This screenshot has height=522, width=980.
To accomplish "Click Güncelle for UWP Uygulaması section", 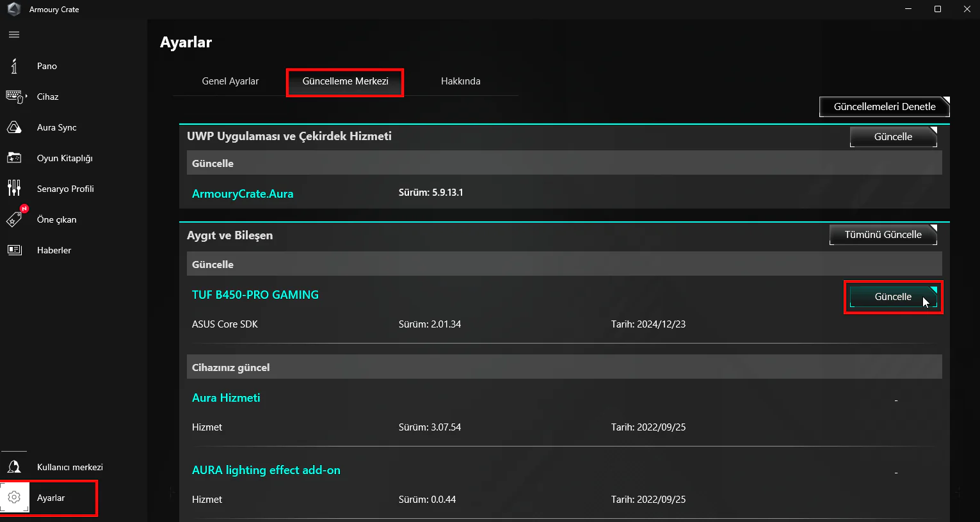I will click(x=893, y=137).
